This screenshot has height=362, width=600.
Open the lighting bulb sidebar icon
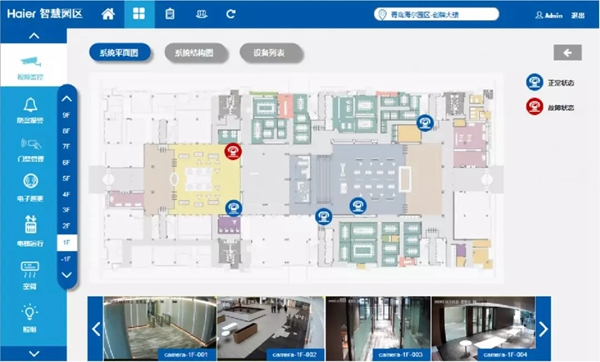point(30,318)
